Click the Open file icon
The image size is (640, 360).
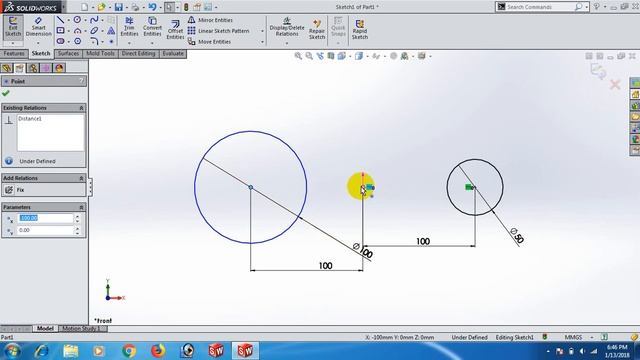[x=101, y=7]
